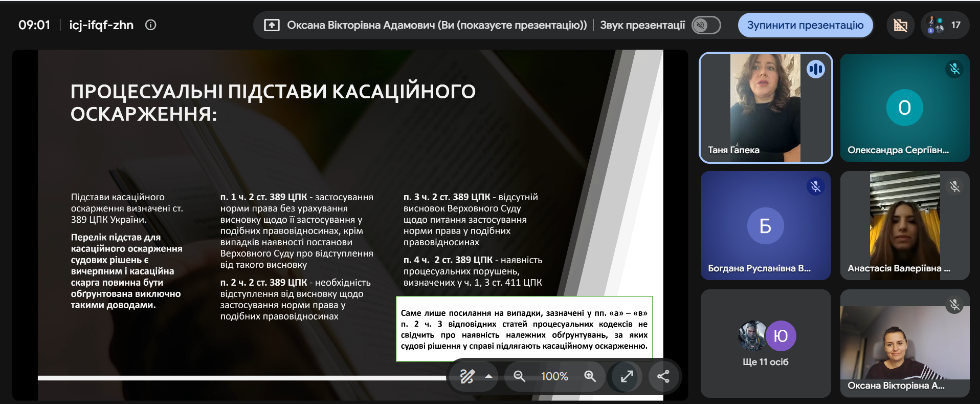This screenshot has height=404, width=980.
Task: Click the teal "О" avatar circle
Action: tap(904, 108)
